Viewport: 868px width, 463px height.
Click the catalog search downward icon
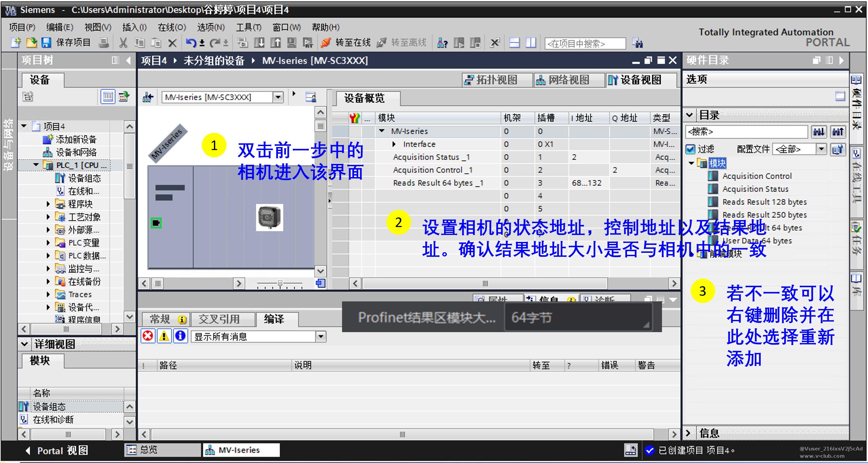coord(819,132)
